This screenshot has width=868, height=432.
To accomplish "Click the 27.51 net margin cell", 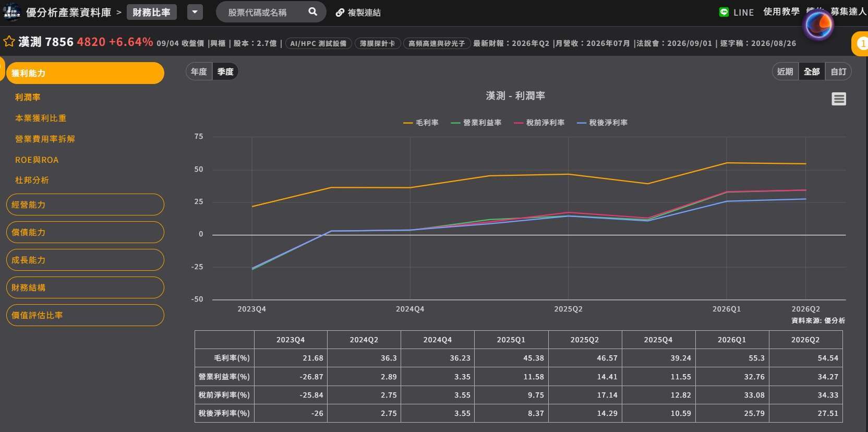I will coord(805,413).
